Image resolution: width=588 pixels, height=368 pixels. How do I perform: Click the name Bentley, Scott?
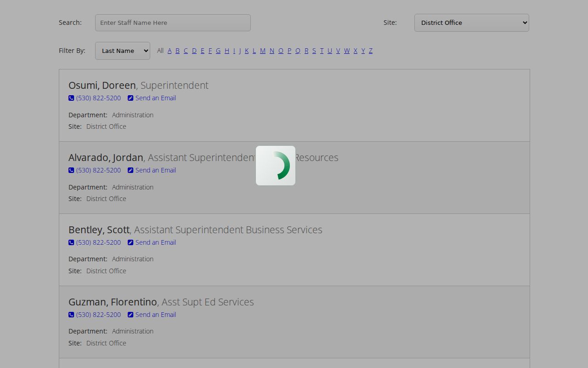[99, 230]
